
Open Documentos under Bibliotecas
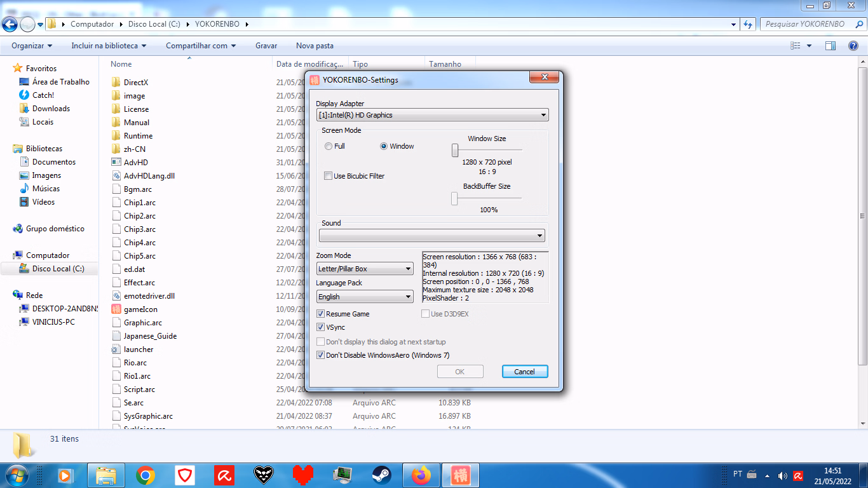click(x=54, y=162)
